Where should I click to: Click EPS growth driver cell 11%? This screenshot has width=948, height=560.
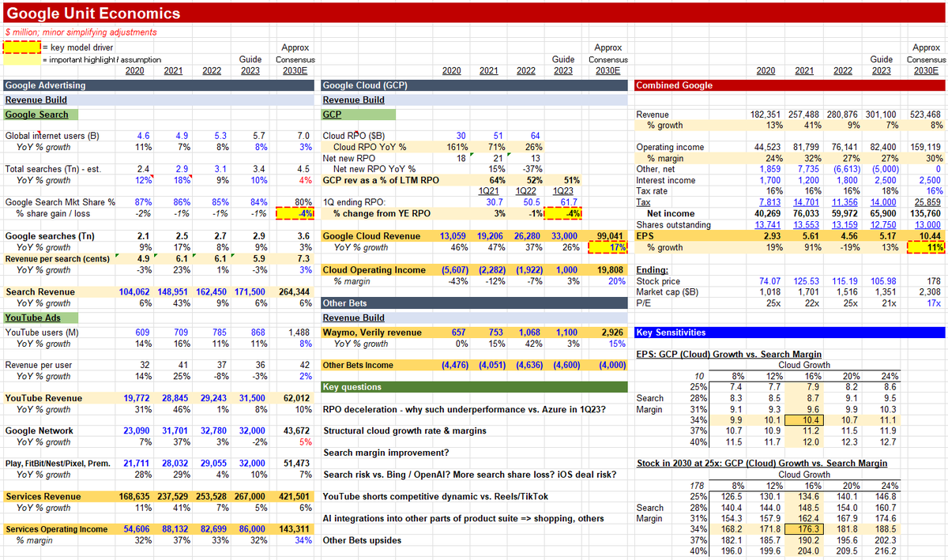tap(927, 247)
